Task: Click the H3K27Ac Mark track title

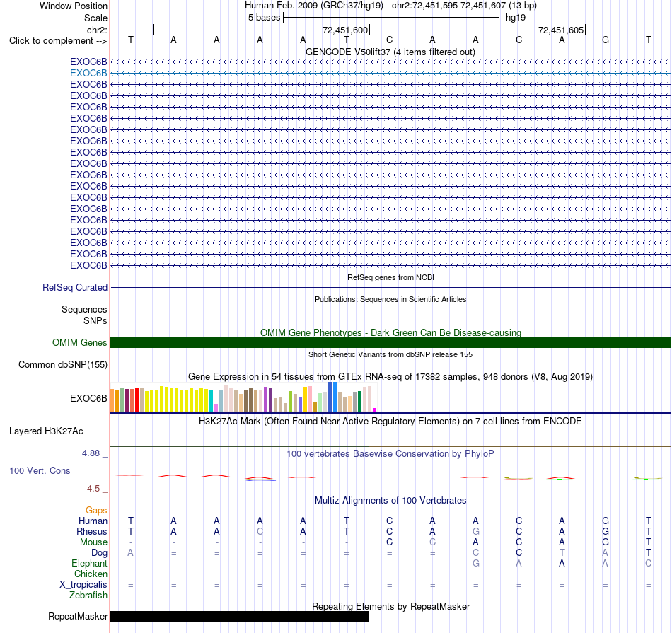Action: pyautogui.click(x=390, y=422)
